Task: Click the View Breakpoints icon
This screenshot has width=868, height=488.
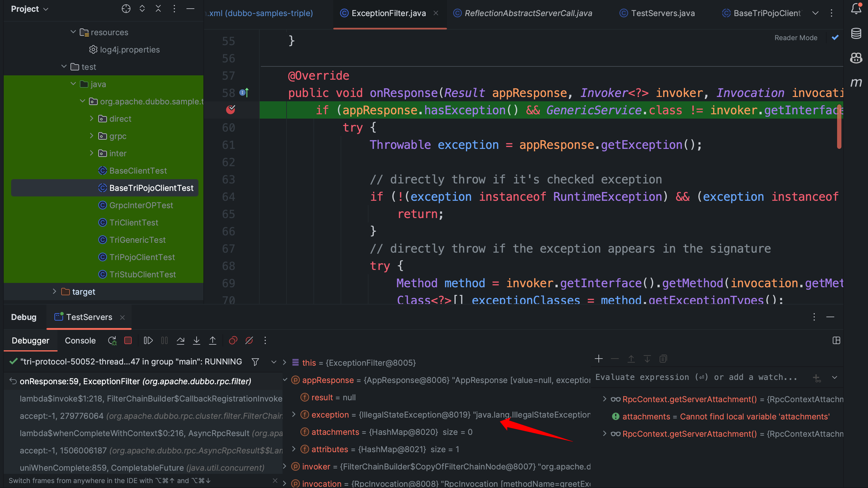Action: [x=233, y=340]
